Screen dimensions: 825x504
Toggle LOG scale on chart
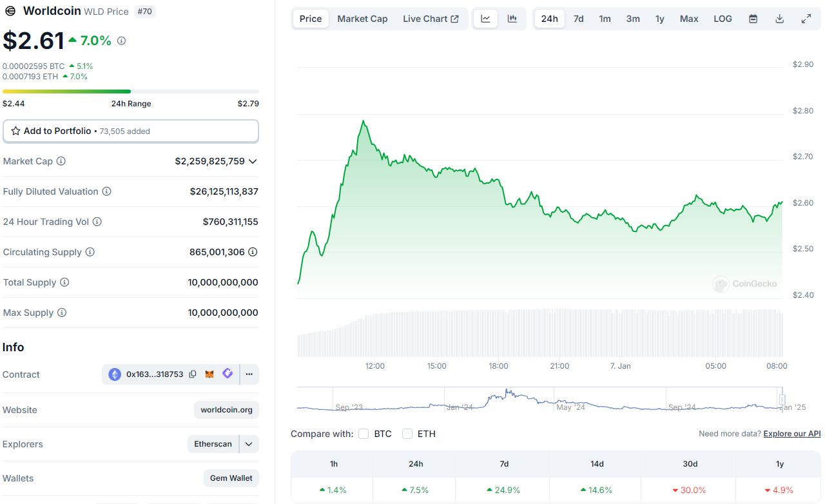pos(723,19)
